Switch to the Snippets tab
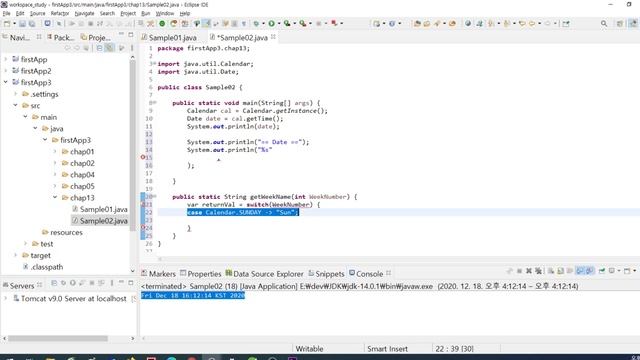The width and height of the screenshot is (640, 360). [x=326, y=273]
